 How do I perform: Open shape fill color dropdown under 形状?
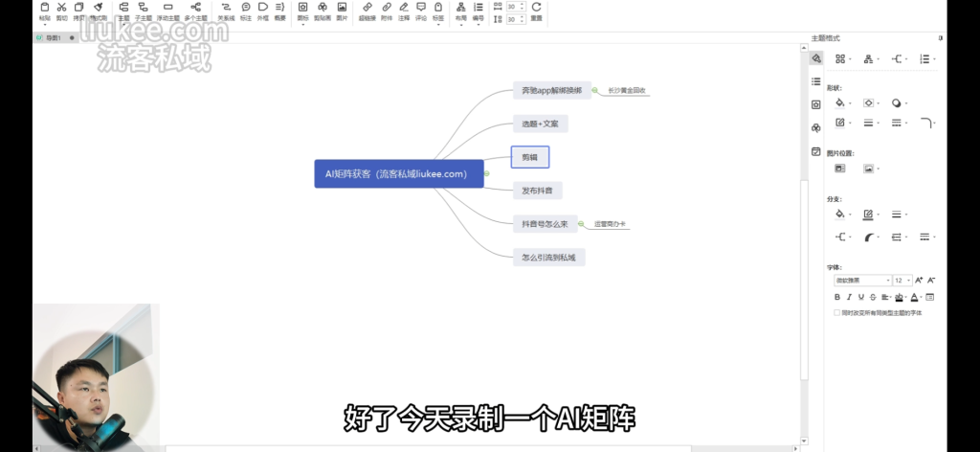850,103
